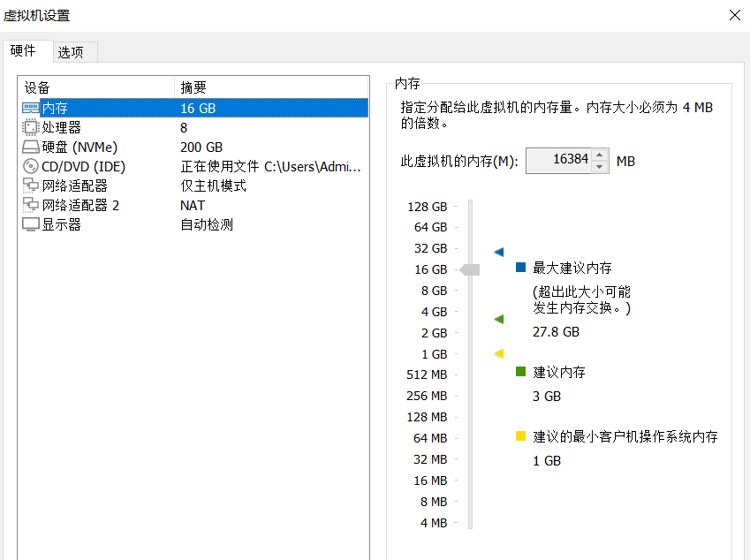
Task: Click the 27.8 GB maximum memory value
Action: coord(556,332)
